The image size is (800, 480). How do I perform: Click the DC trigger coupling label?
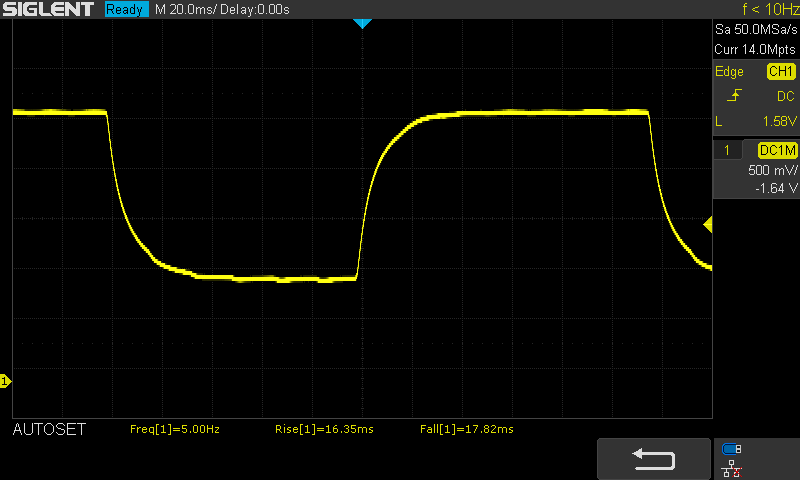[x=785, y=96]
